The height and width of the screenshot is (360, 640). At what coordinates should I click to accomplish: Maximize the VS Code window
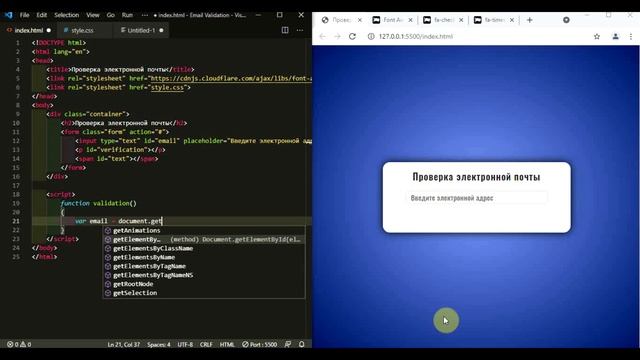(x=280, y=15)
